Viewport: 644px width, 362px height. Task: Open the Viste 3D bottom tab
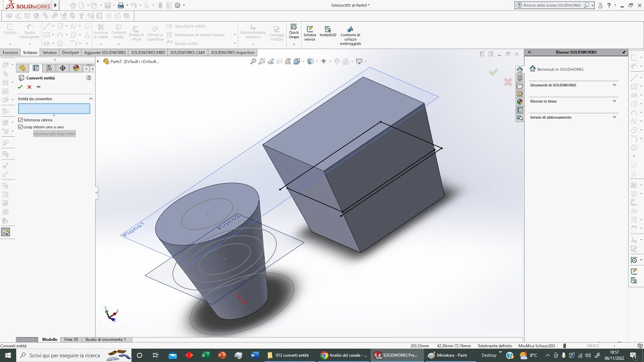pos(71,339)
